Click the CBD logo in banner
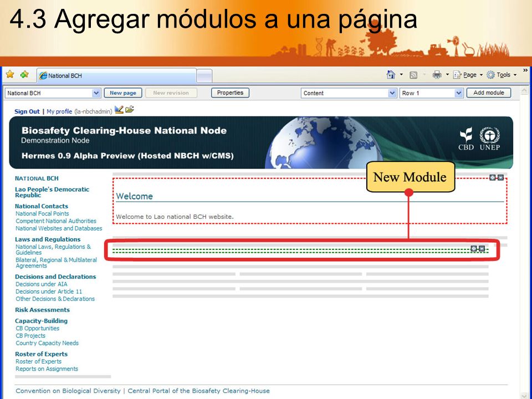The image size is (532, 399). (x=466, y=139)
